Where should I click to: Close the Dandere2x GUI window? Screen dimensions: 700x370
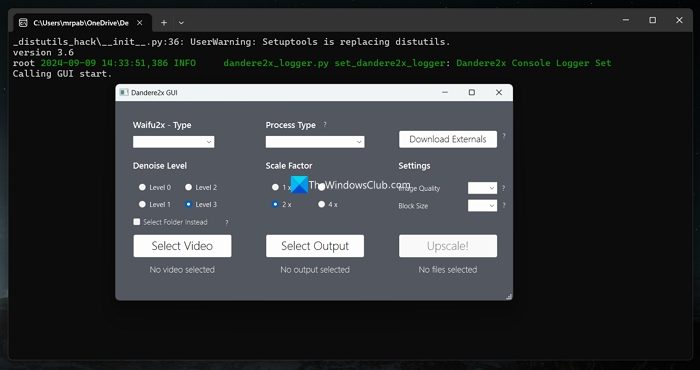click(x=499, y=92)
